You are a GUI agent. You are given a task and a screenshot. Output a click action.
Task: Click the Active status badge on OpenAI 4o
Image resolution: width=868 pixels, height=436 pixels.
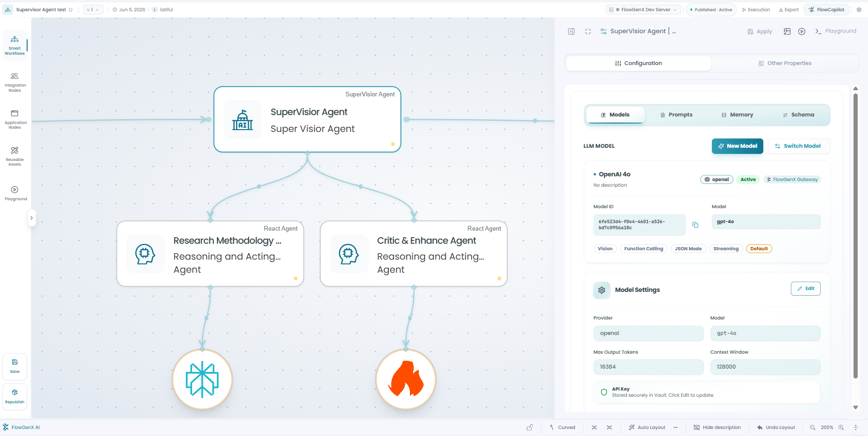pos(748,180)
